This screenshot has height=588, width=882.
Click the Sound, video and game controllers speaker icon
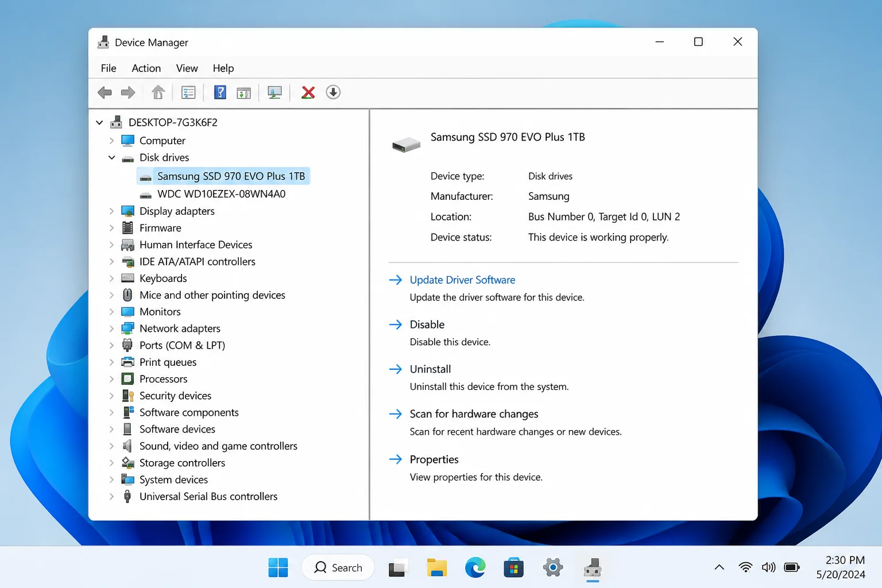tap(127, 446)
